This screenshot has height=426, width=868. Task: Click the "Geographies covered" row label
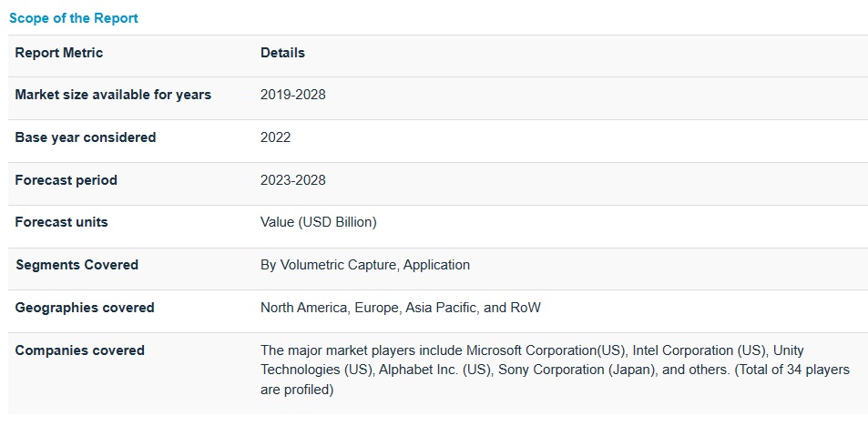(85, 308)
